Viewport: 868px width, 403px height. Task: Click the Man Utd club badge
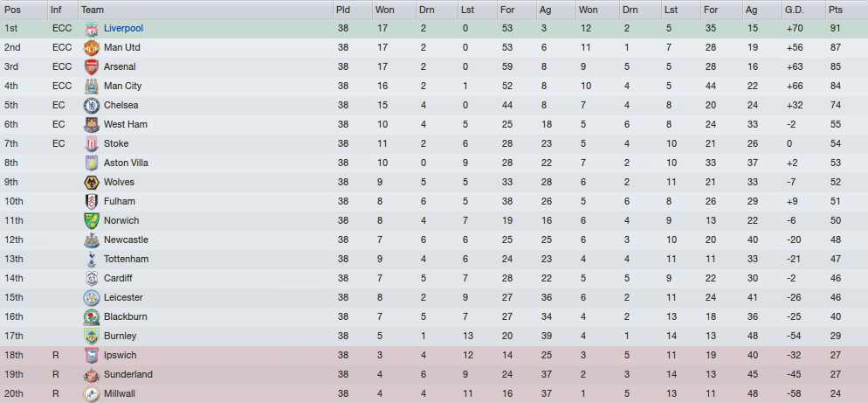[92, 48]
